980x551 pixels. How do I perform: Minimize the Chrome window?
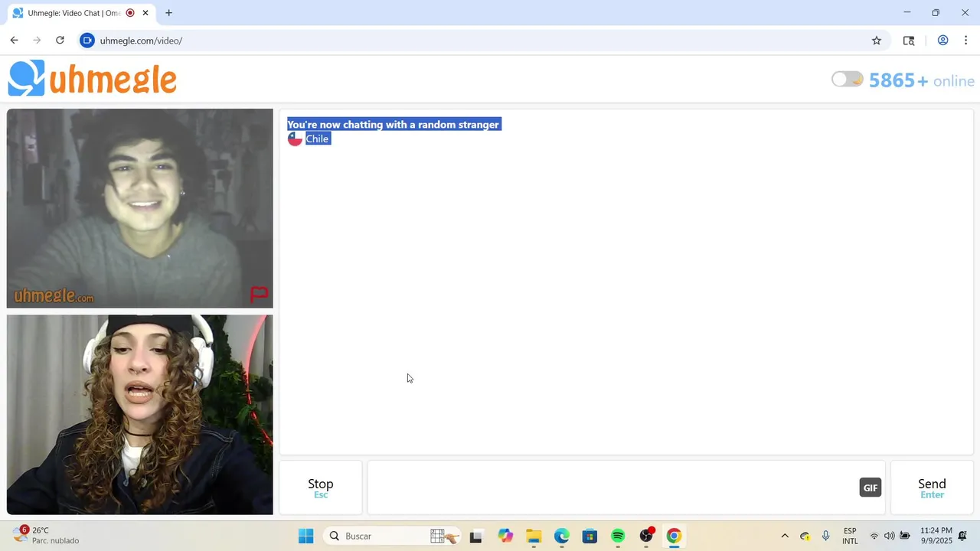click(x=907, y=12)
